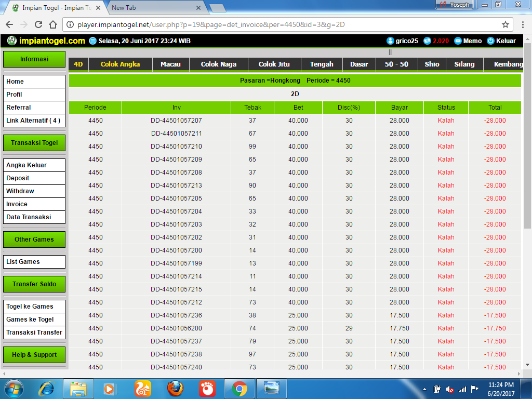Click the Chrome reload page icon
The height and width of the screenshot is (399, 532).
tap(38, 24)
